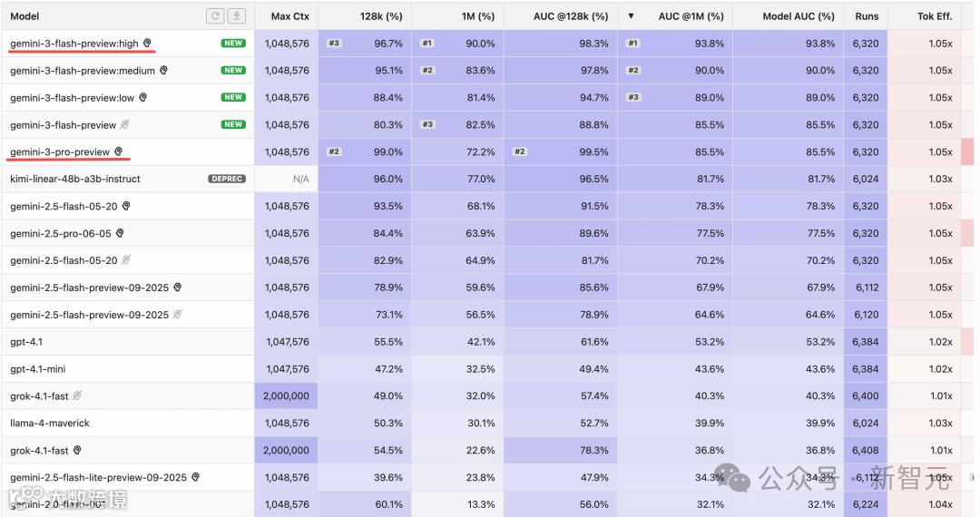Click reasoning icon beside gemini-3-pro-preview
Viewport: 980px width, 517px height.
118,151
